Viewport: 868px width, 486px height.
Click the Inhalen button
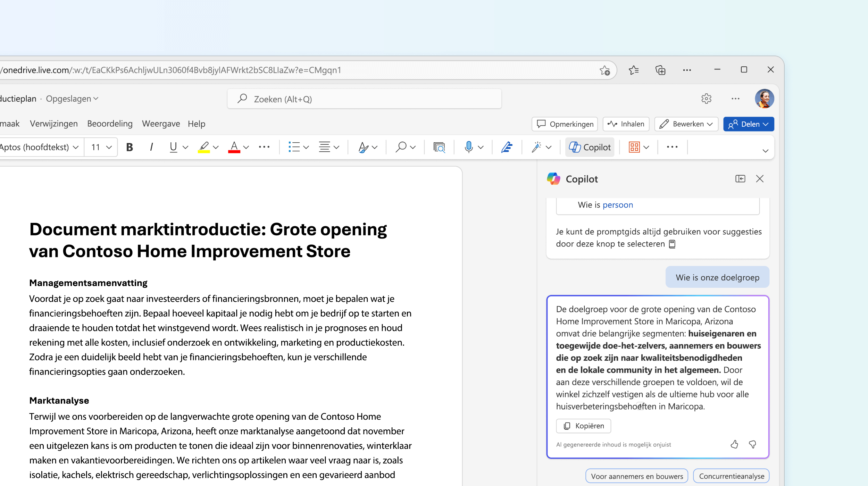[x=626, y=124]
